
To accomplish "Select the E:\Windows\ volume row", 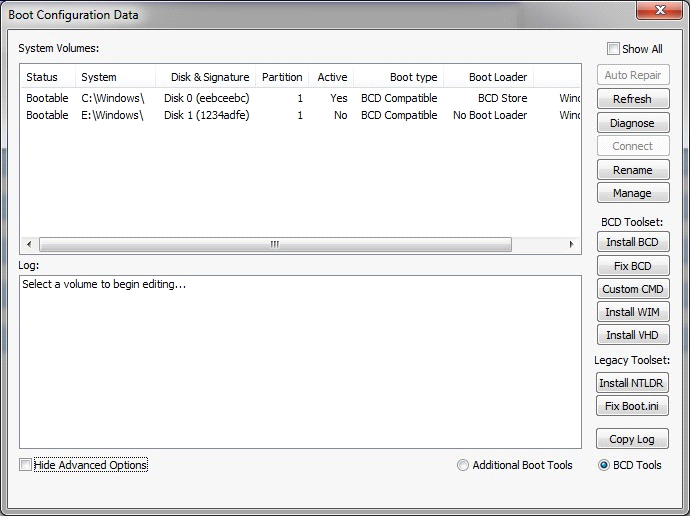I will (x=300, y=115).
